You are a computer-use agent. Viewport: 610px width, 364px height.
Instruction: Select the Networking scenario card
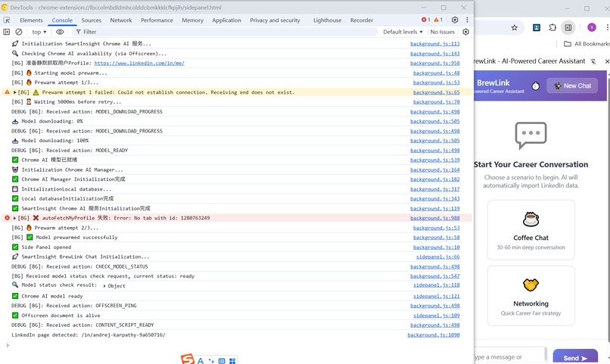click(531, 296)
